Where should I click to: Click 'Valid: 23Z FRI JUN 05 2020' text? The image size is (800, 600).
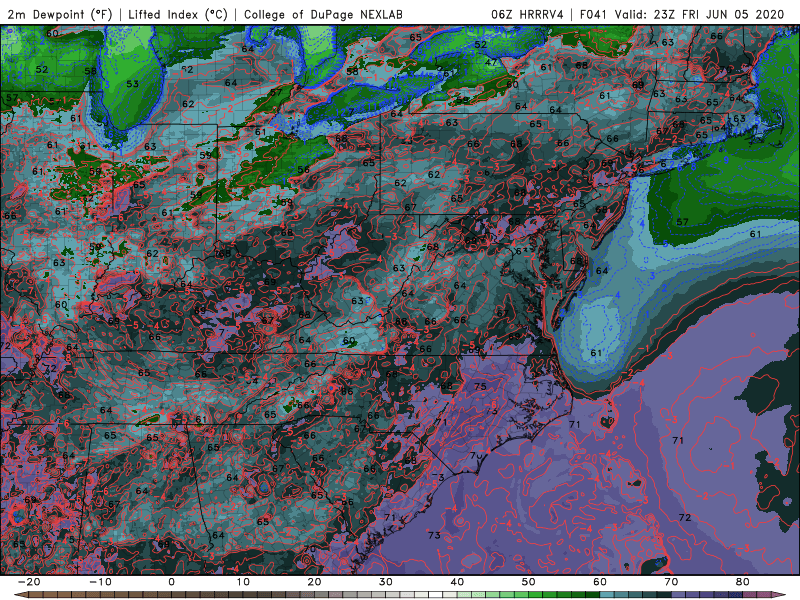(x=699, y=14)
